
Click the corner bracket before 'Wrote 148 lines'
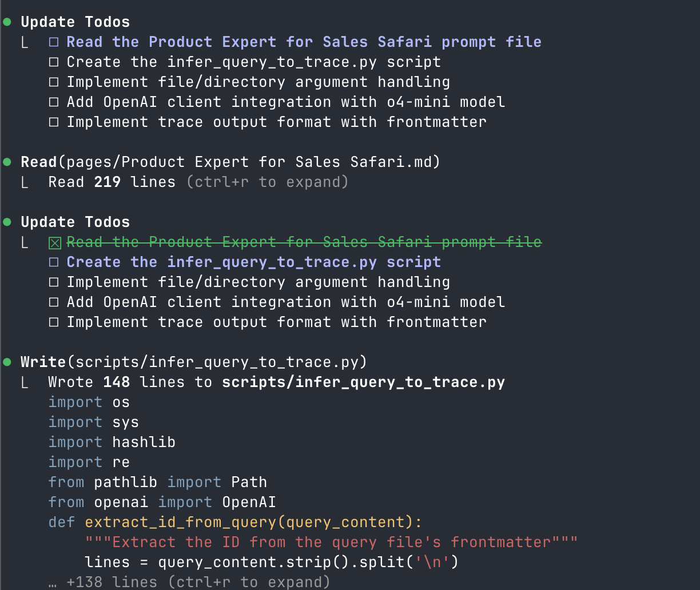tap(25, 382)
